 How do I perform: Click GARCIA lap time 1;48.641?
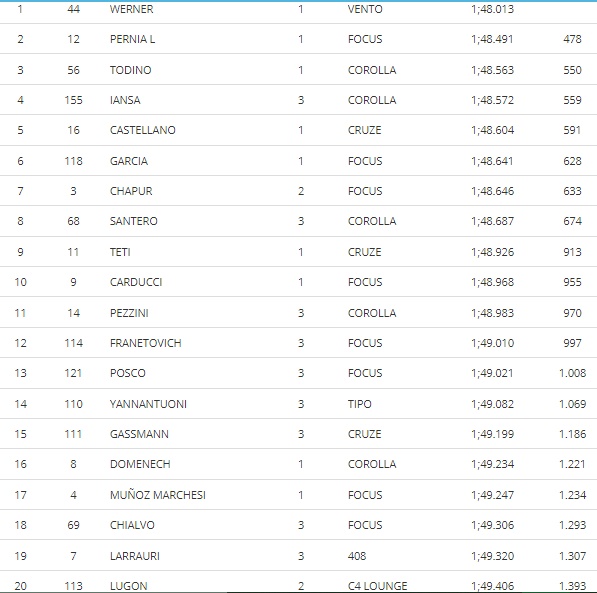coord(492,161)
